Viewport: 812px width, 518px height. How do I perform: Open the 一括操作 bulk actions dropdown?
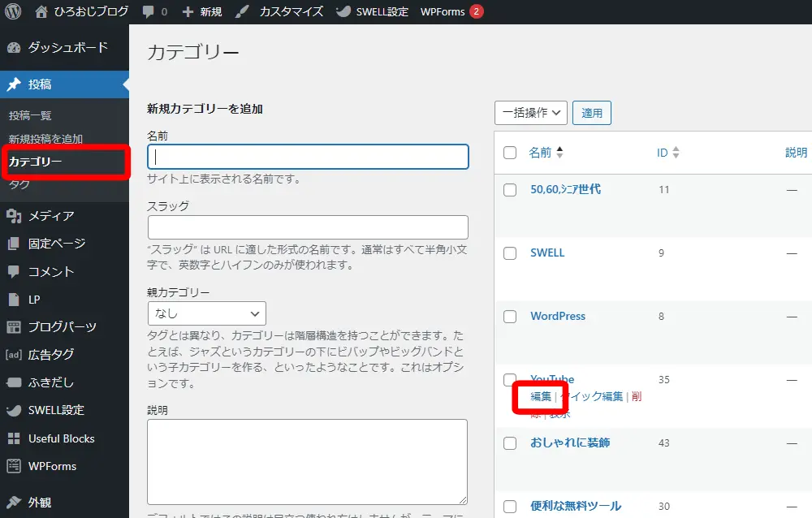pos(531,113)
